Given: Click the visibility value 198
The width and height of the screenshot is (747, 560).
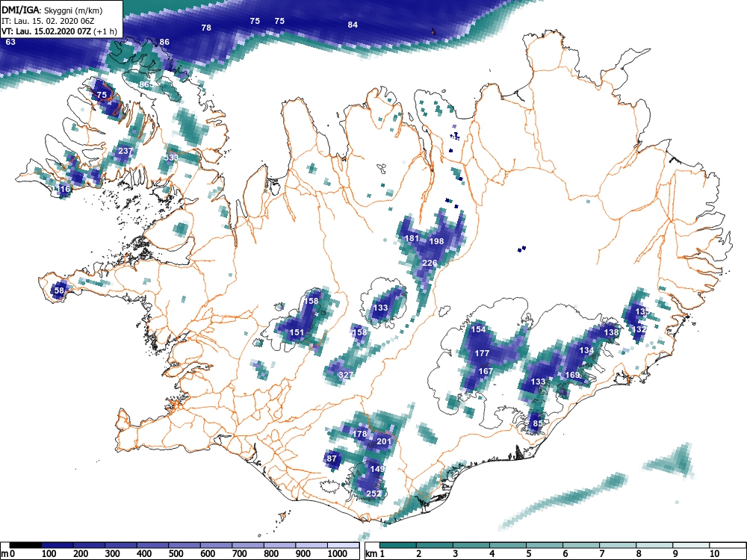Looking at the screenshot, I should click(x=436, y=241).
